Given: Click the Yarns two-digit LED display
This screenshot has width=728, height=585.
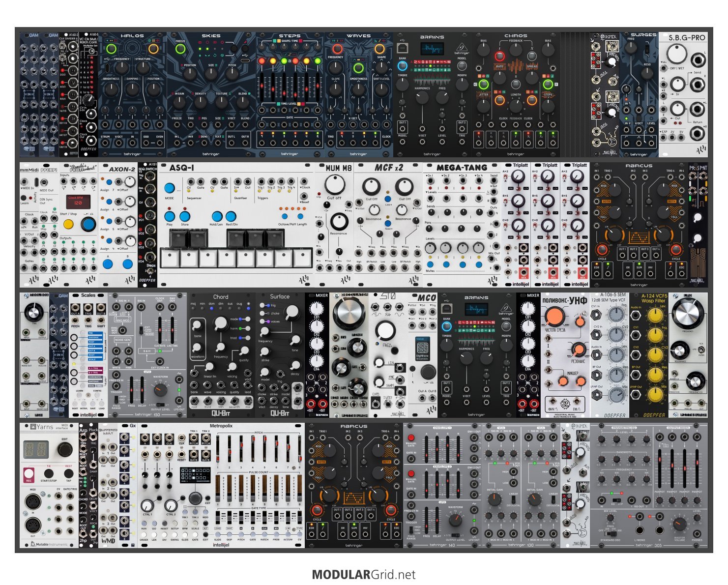Looking at the screenshot, I should [35, 449].
